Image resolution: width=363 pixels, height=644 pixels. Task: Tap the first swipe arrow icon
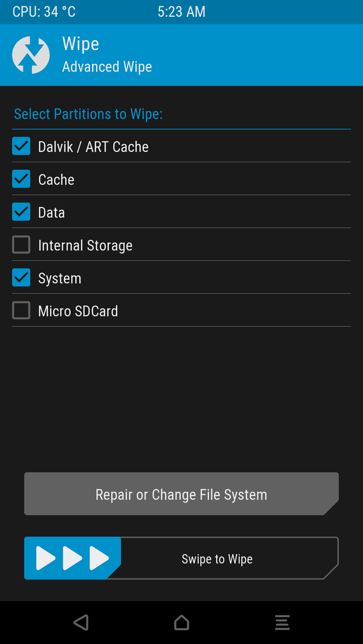[x=45, y=558]
